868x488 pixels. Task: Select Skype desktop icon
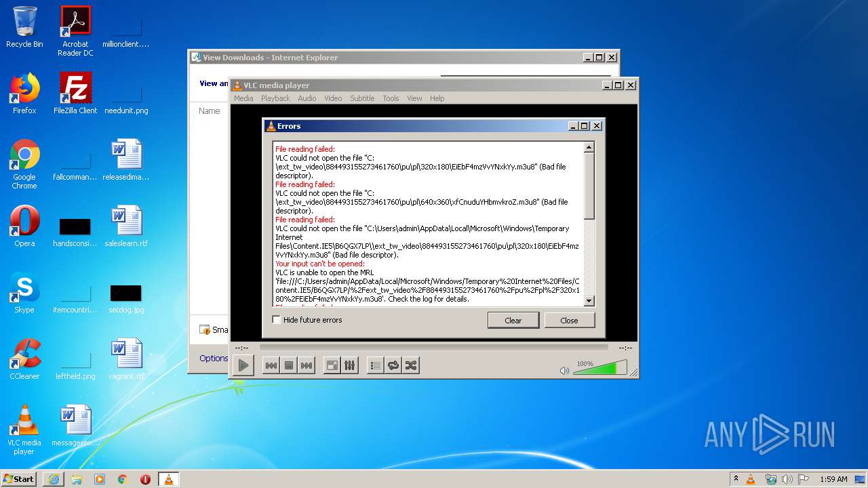click(x=24, y=293)
